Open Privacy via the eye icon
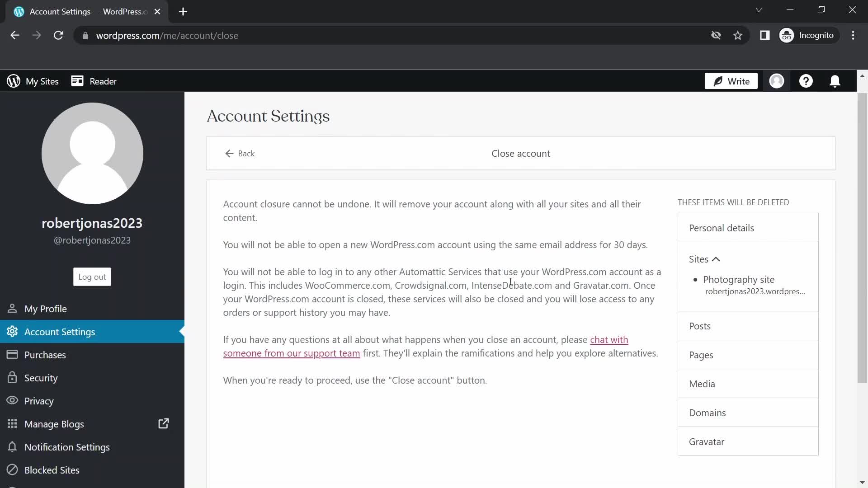The height and width of the screenshot is (488, 868). coord(12,401)
